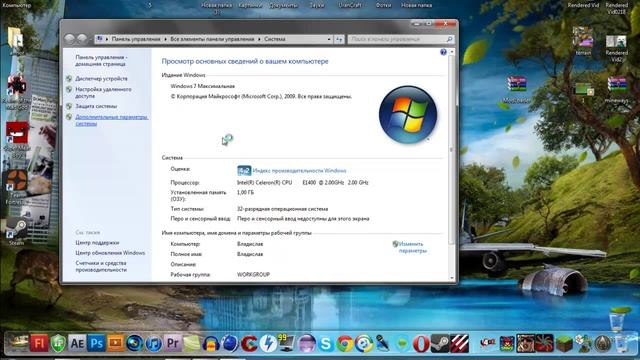Screen dimensions: 640x360
Task: Open red striped app icon in dock
Action: point(459,344)
